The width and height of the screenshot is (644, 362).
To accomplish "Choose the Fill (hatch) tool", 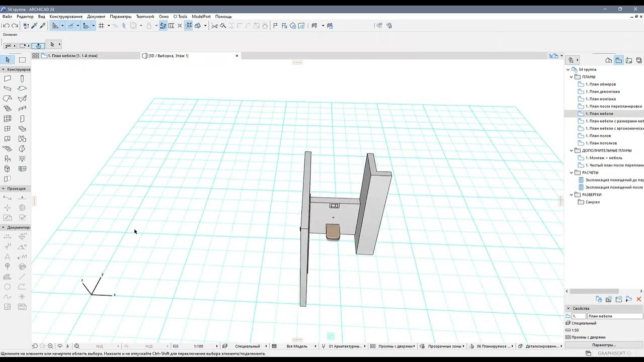I will click(x=8, y=277).
